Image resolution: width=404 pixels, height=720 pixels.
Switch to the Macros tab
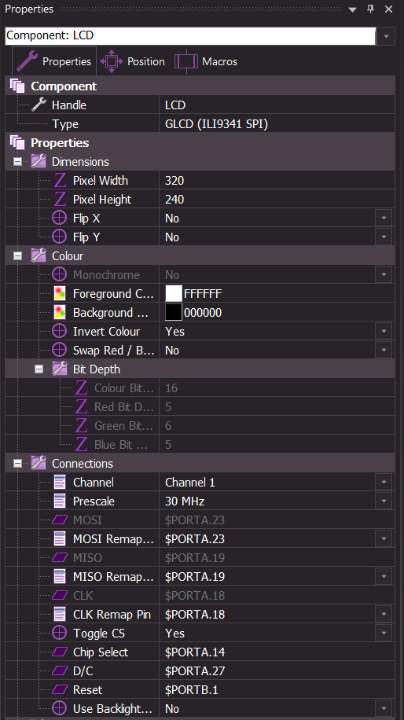pos(206,61)
